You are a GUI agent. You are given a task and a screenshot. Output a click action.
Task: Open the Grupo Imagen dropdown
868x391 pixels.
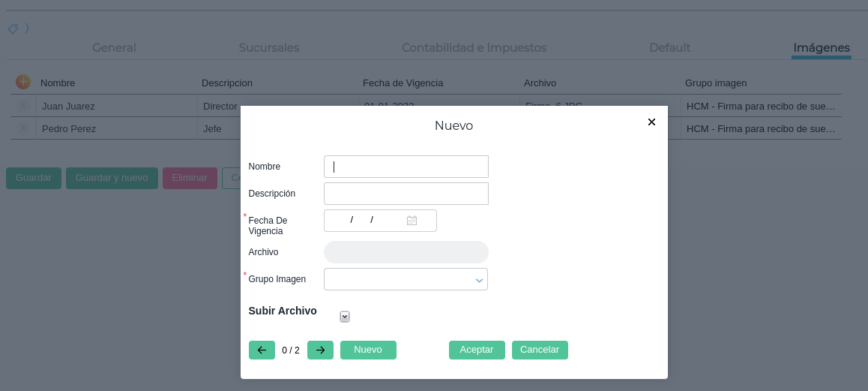[x=406, y=279]
